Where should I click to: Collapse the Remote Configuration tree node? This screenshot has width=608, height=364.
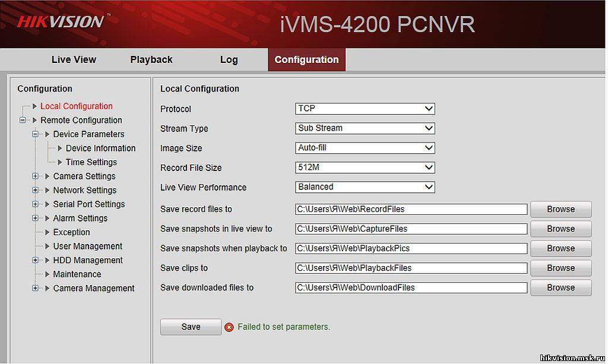tap(23, 120)
